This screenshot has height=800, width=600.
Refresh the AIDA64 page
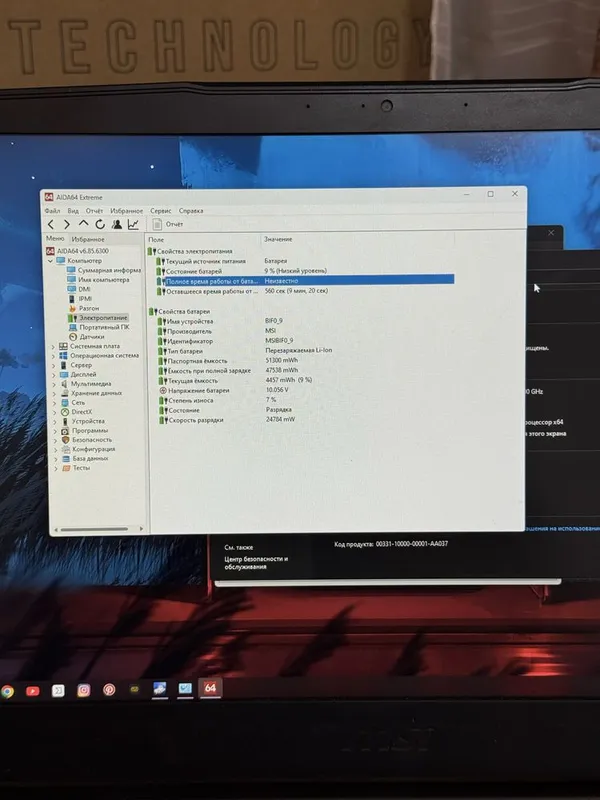[x=100, y=224]
